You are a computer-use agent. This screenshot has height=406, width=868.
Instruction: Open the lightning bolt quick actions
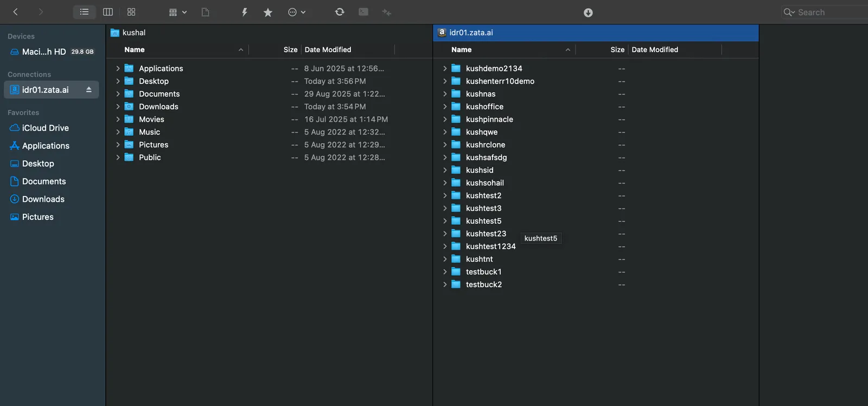245,12
